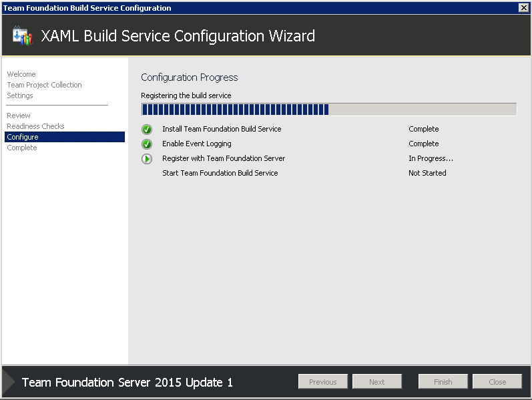Click green checkmark beside Enable Event Logging

(x=147, y=144)
